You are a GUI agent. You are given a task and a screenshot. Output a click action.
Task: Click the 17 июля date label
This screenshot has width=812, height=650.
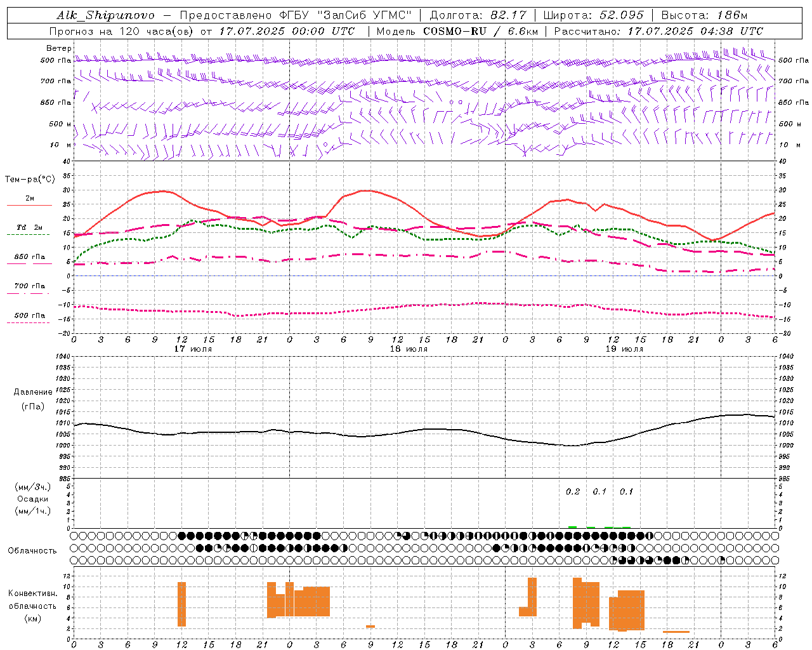pyautogui.click(x=193, y=349)
